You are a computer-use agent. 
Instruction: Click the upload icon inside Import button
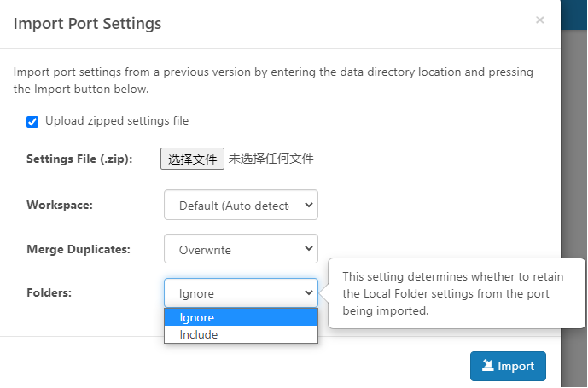click(x=487, y=365)
